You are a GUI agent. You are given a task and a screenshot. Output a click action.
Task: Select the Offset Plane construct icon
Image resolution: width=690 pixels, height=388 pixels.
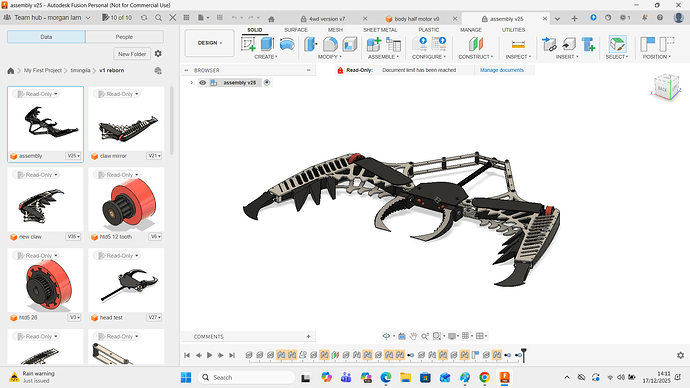point(476,44)
